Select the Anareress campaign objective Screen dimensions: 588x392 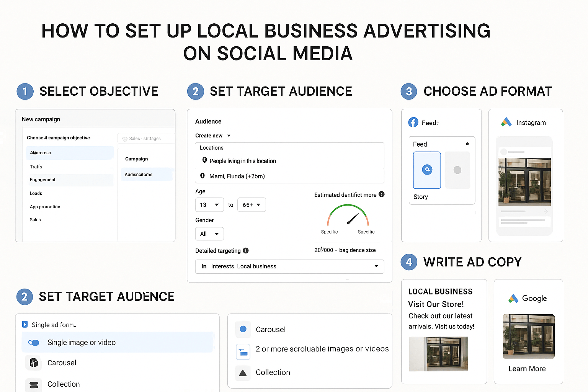tap(70, 153)
